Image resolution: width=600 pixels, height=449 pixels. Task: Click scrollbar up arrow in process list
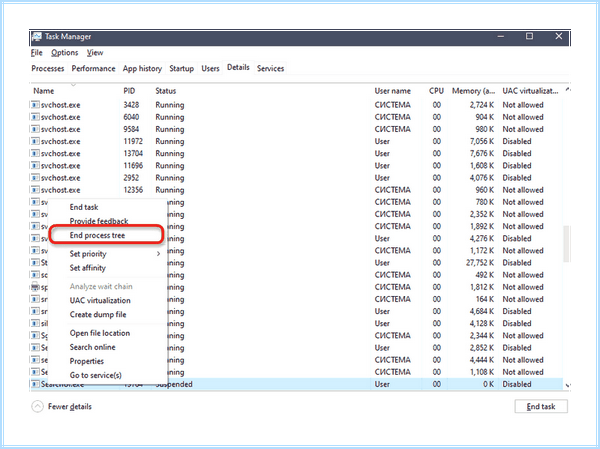click(567, 90)
